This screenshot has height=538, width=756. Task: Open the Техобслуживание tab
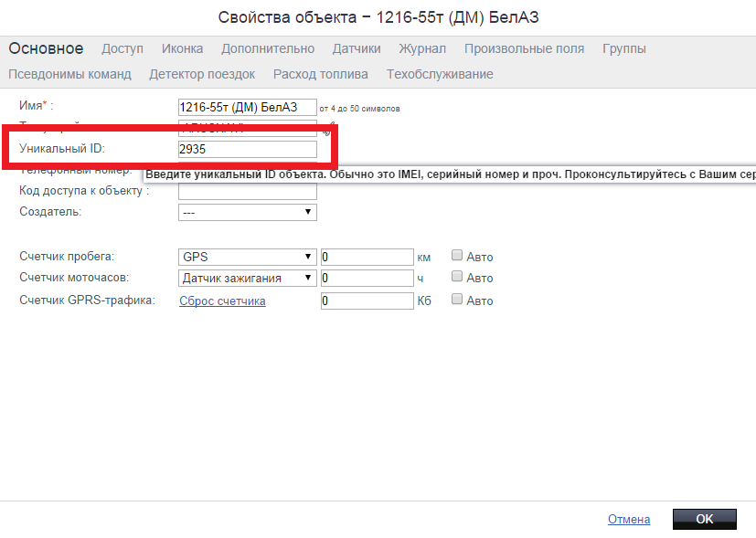(x=440, y=74)
